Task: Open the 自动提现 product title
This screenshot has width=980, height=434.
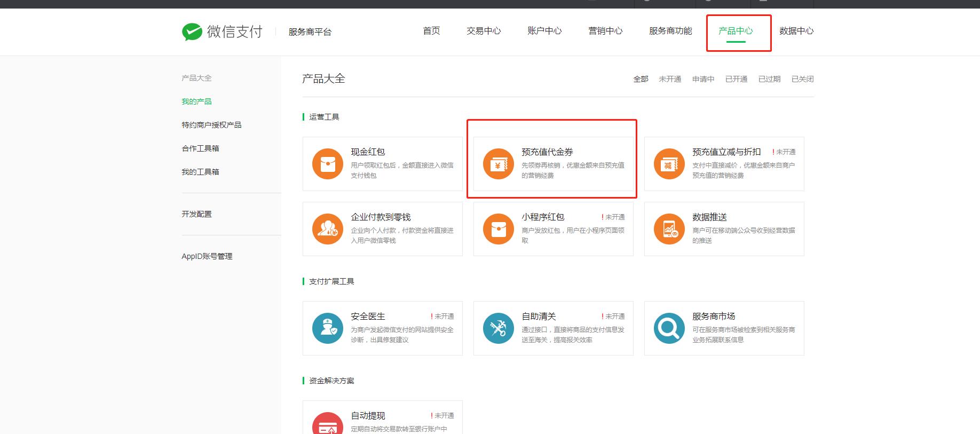Action: point(368,416)
